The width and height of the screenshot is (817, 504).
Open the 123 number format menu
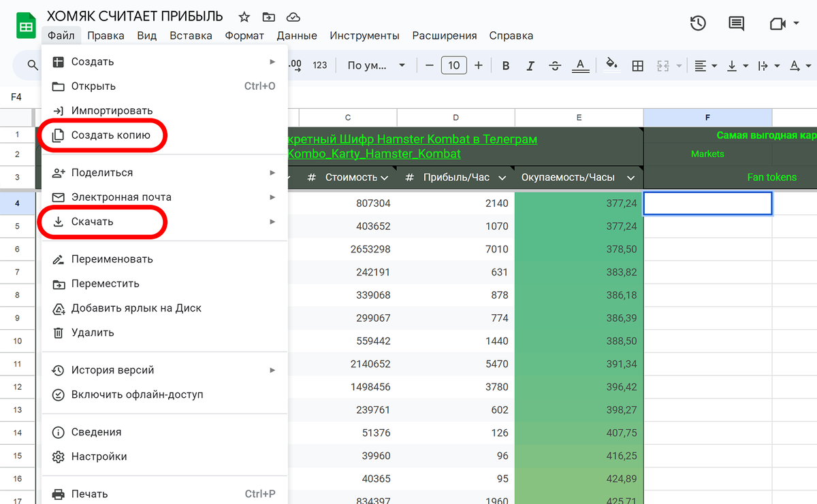[x=320, y=65]
